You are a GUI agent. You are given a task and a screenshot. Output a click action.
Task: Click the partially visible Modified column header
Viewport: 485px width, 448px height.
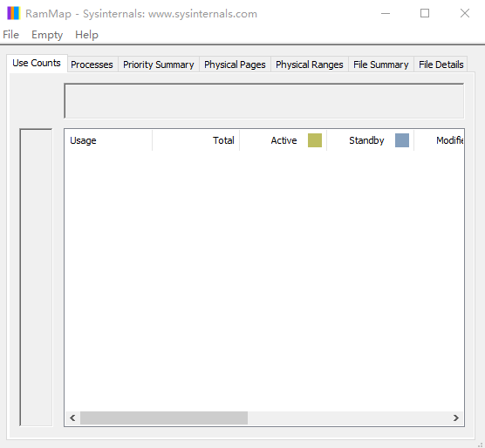pos(439,140)
